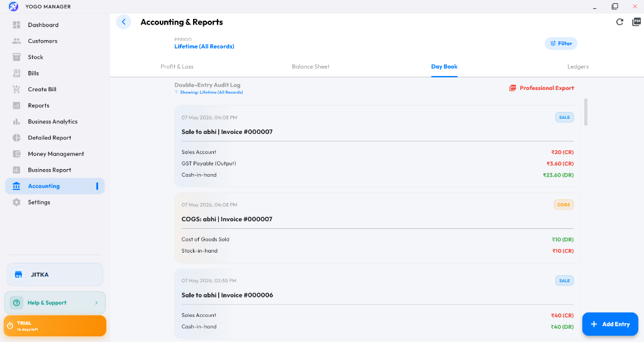Click the JITKA store icon

(18, 275)
